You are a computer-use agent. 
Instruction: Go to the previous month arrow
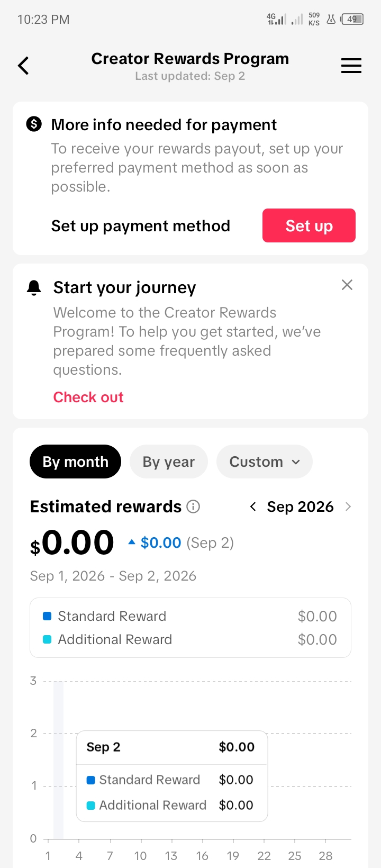(x=253, y=507)
